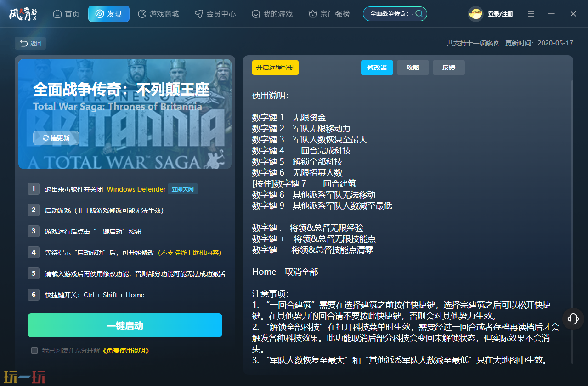
Task: Click 立即关闭 to disable Defender
Action: click(x=183, y=189)
